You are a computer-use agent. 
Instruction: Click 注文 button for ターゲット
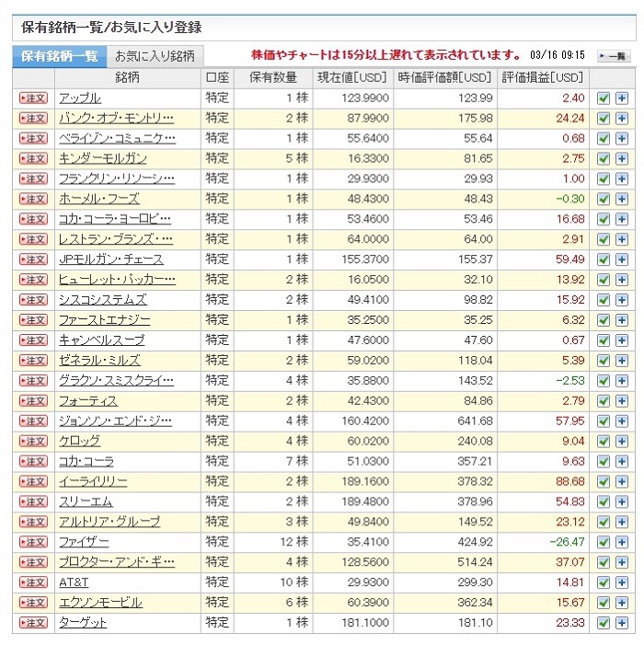(x=33, y=623)
